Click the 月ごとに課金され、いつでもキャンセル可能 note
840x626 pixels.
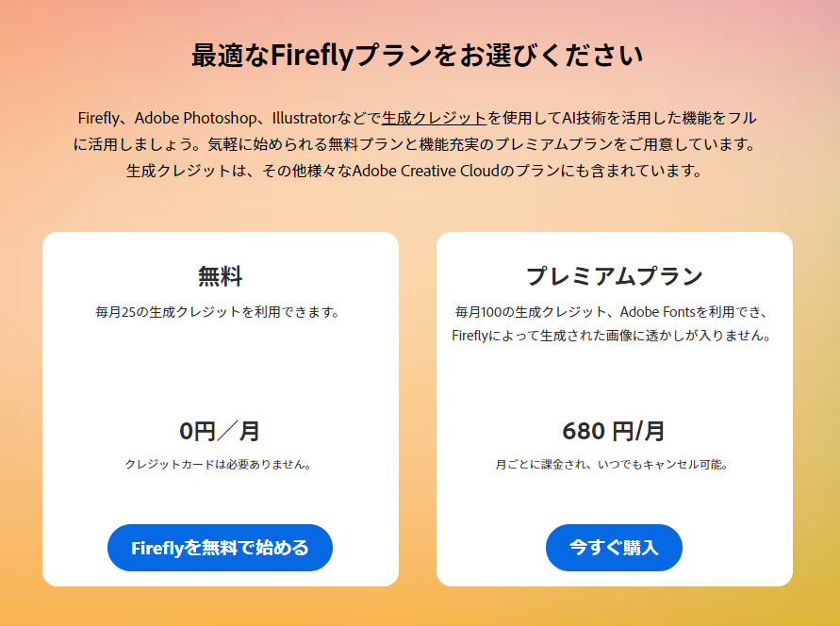tap(613, 464)
